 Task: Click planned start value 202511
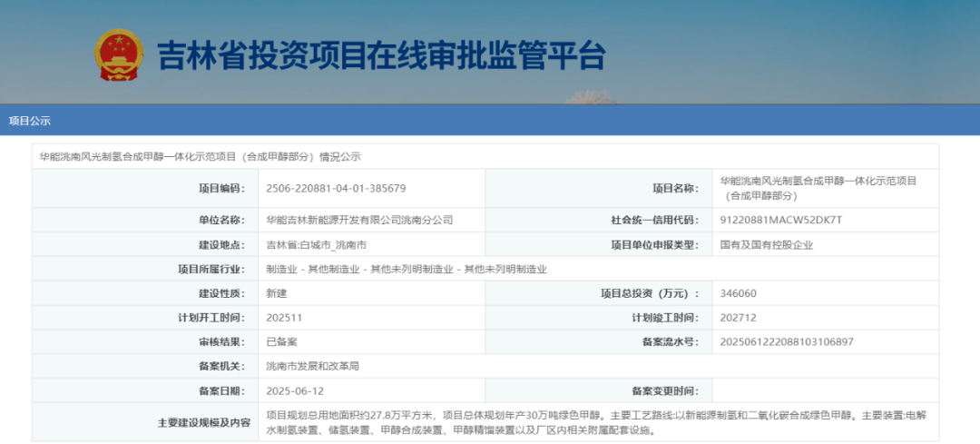(x=284, y=318)
